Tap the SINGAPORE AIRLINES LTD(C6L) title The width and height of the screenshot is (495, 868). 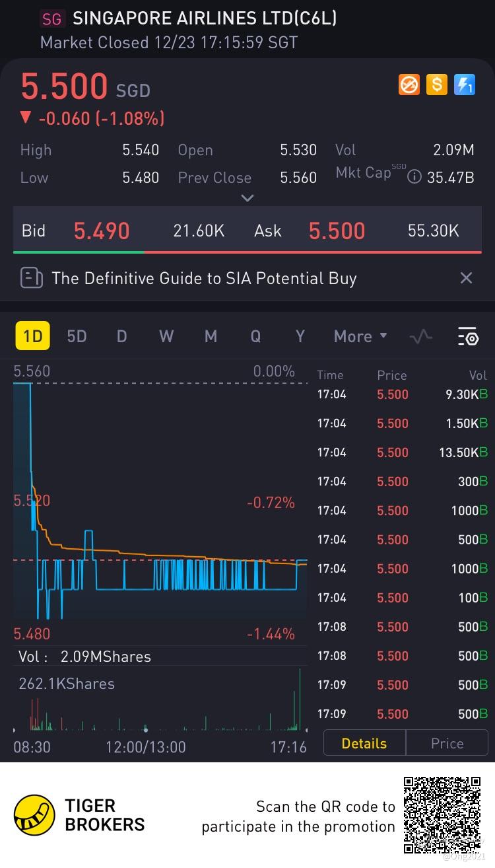[x=205, y=18]
